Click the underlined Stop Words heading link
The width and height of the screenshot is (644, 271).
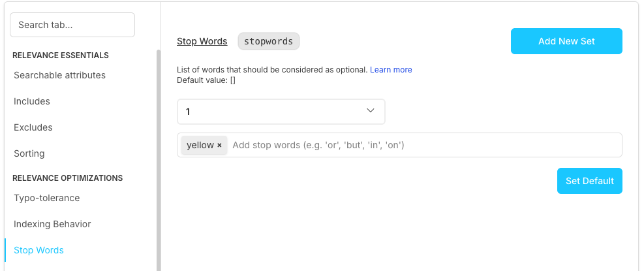click(202, 41)
